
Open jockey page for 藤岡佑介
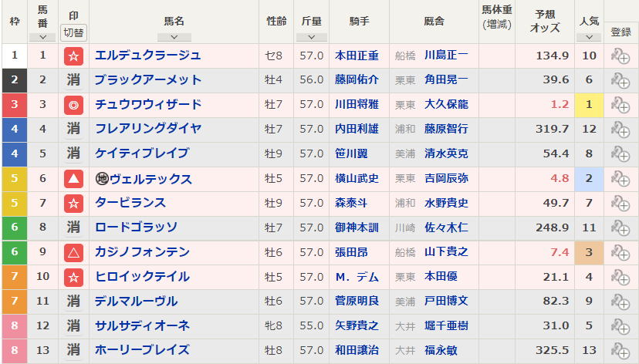point(357,79)
